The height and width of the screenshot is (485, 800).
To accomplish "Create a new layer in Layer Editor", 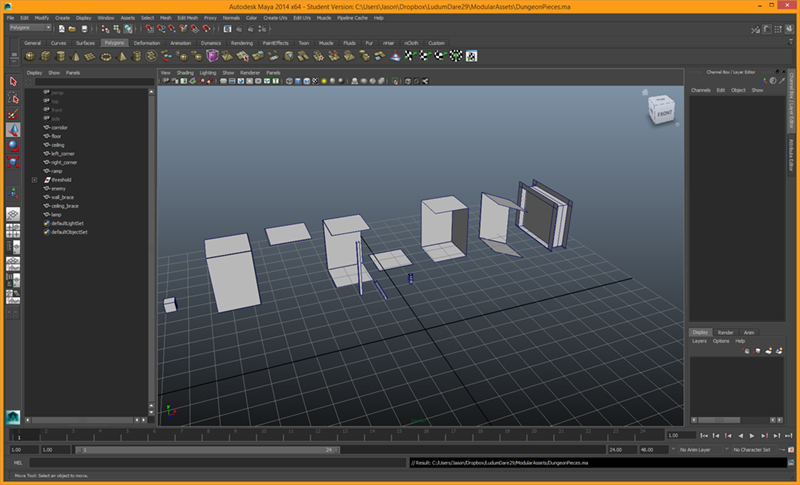I will coord(768,351).
